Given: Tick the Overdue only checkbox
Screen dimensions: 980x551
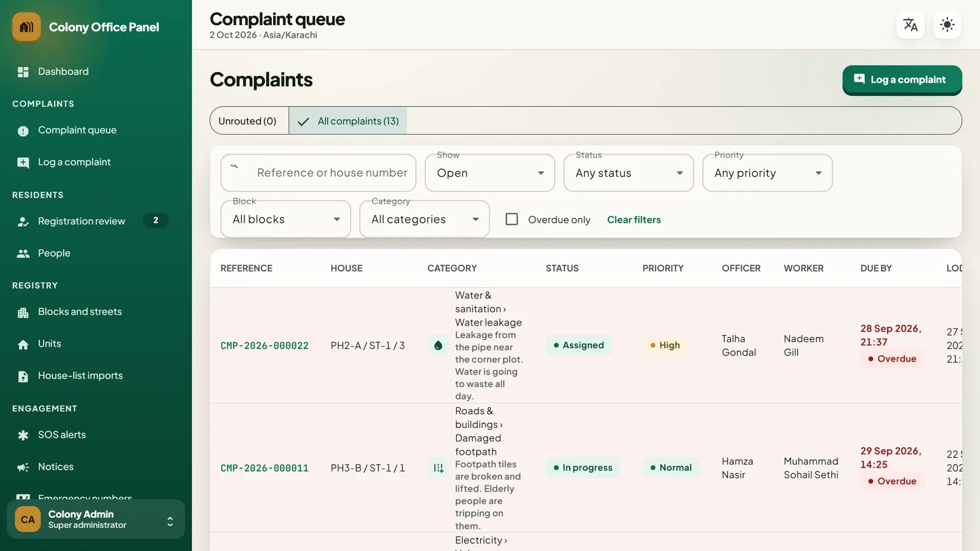Looking at the screenshot, I should 511,219.
